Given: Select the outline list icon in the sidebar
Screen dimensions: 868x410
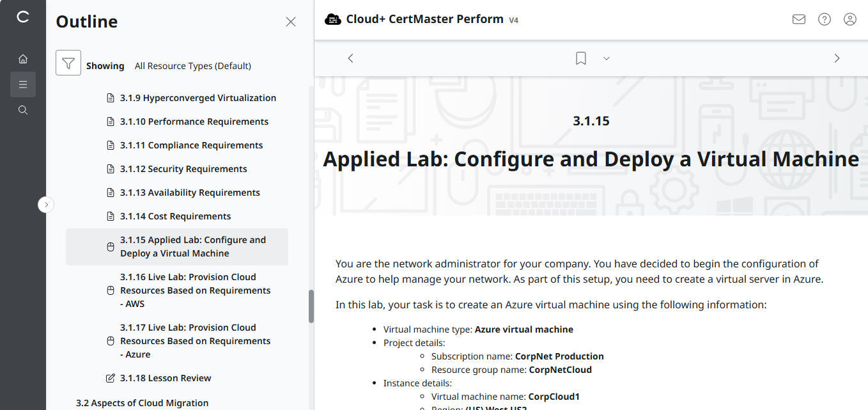Looking at the screenshot, I should [23, 84].
